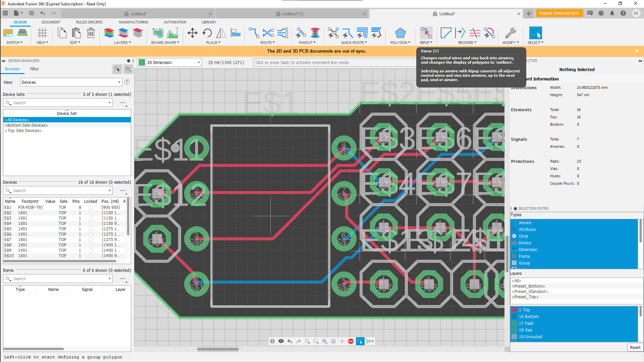Viewport: 644px width, 362px height.
Task: Click the red color swatch for layer 1 Top
Action: (x=514, y=310)
